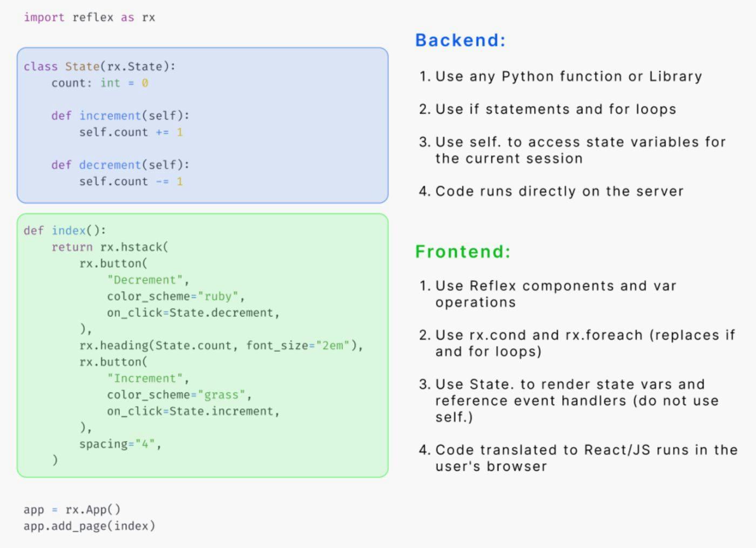Click the "def index():" line

(65, 231)
